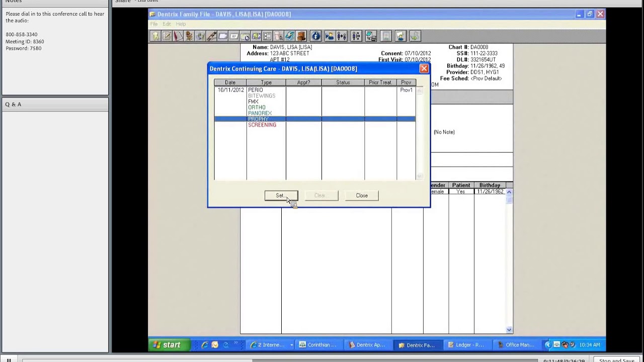Click the greyed-out portrait toolbar icon

(x=386, y=36)
